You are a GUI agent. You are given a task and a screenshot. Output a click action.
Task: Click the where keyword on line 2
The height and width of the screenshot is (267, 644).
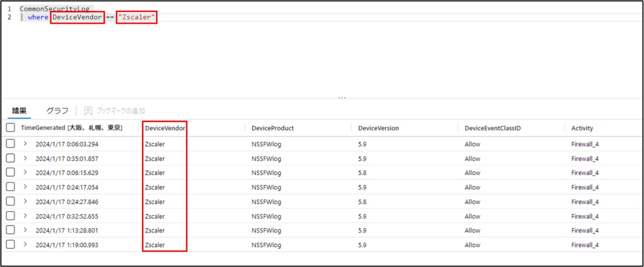38,18
